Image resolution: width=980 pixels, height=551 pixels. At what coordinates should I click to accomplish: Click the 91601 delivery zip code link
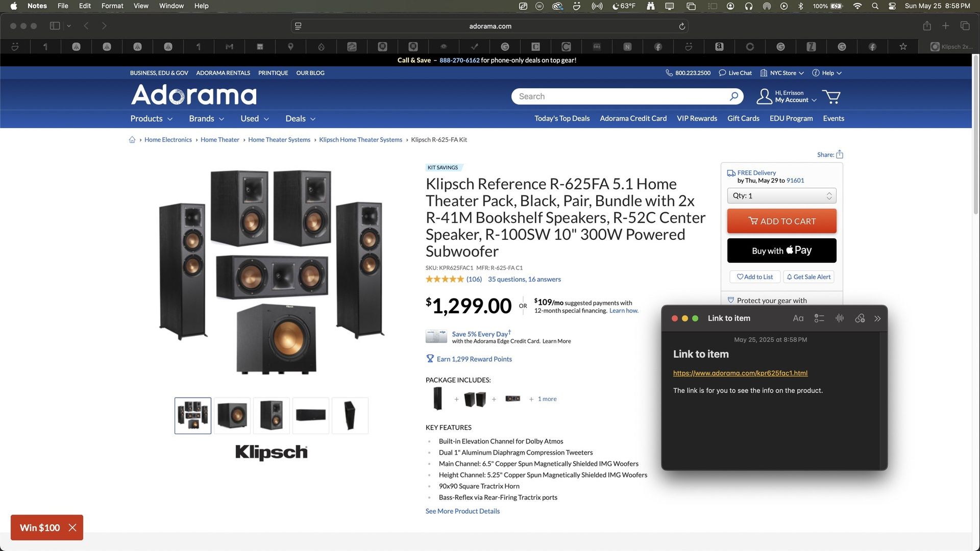795,181
